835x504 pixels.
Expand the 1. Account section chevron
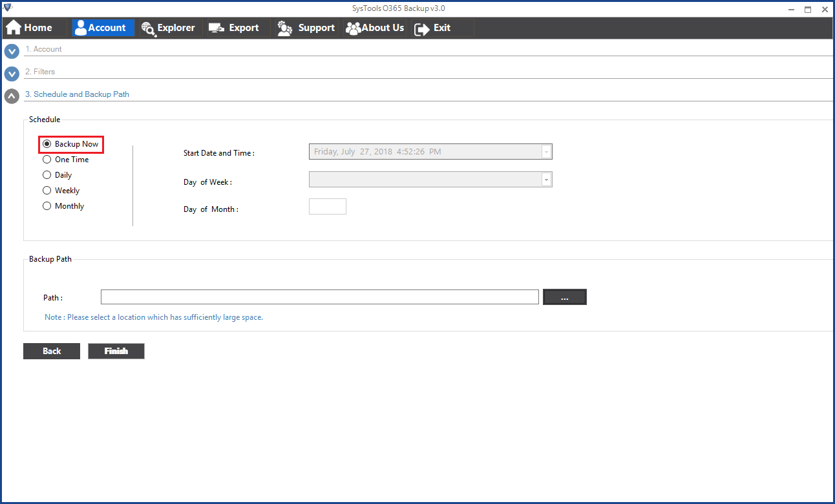[12, 52]
